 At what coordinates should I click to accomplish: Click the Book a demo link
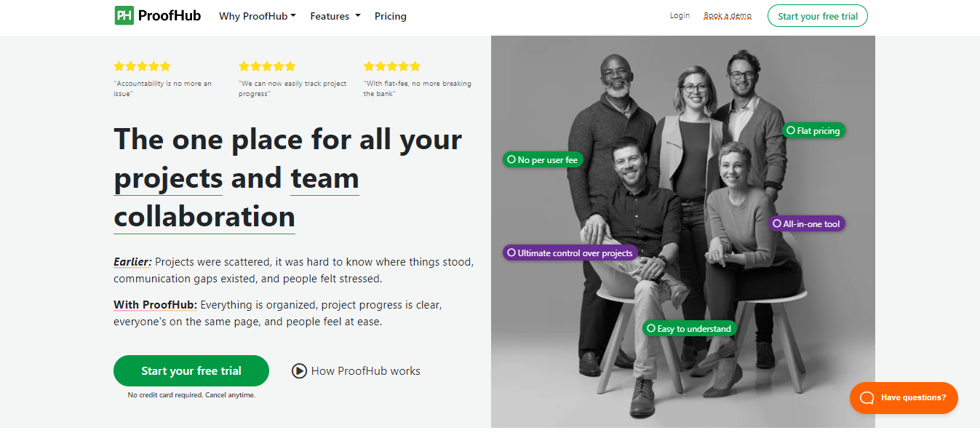click(728, 15)
